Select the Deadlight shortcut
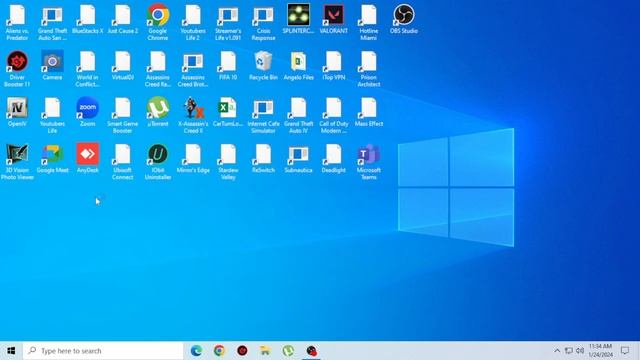Image resolution: width=640 pixels, height=360 pixels. (333, 158)
